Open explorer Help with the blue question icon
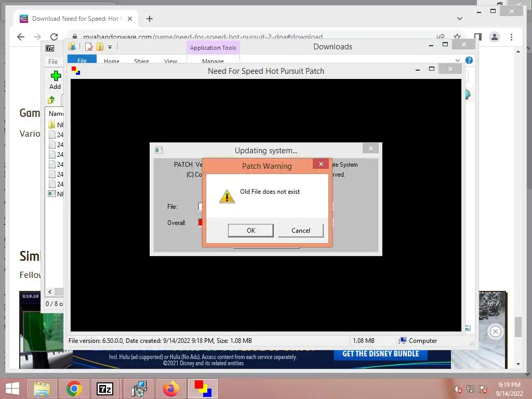 point(469,60)
